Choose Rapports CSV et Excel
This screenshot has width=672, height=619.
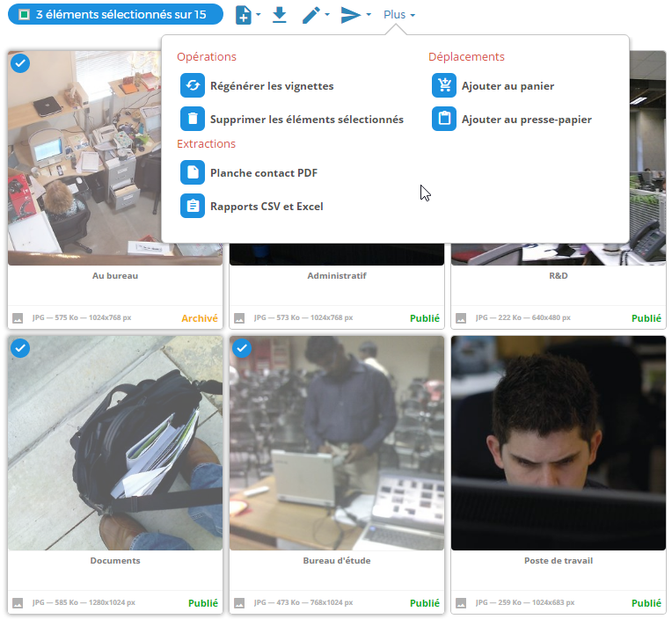pos(267,207)
